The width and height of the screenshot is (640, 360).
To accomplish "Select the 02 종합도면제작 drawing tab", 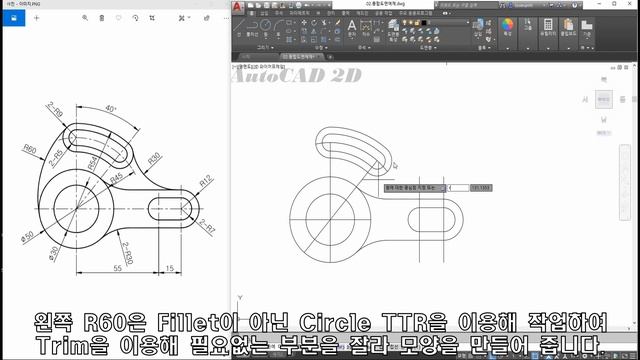I will tap(301, 57).
